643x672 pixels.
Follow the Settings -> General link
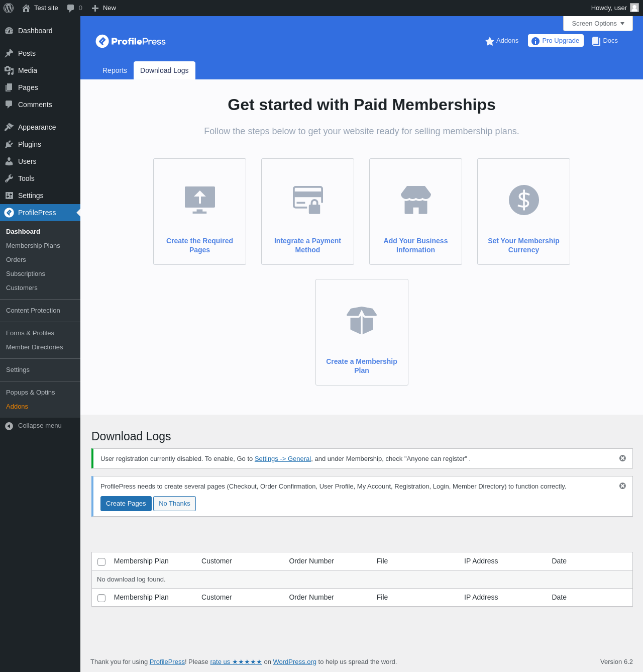[283, 459]
